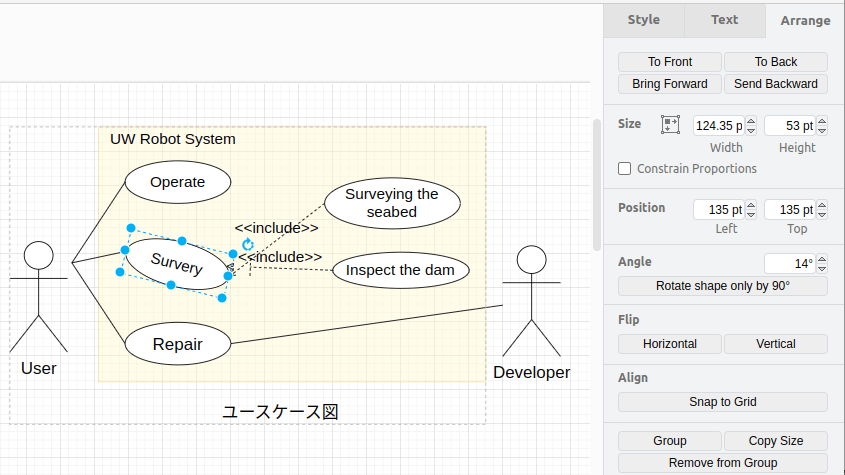This screenshot has height=475, width=845.
Task: Increase Top position with up stepper
Action: 822,205
